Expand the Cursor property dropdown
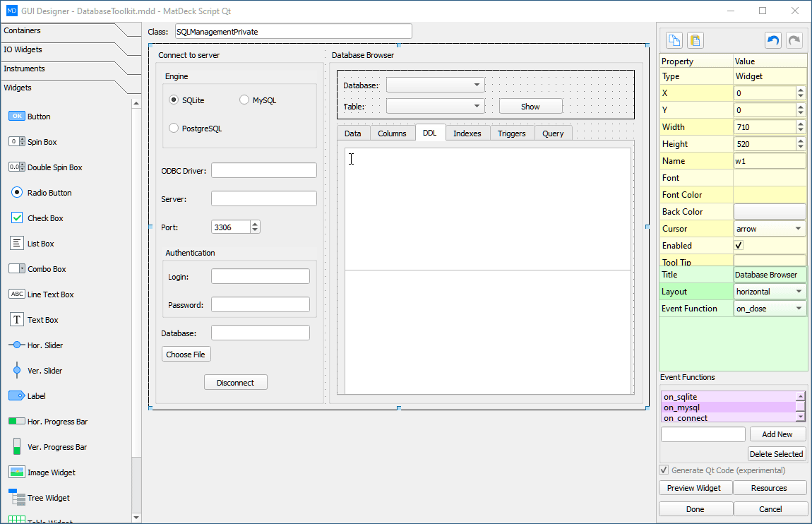Viewport: 812px width, 524px height. point(770,229)
